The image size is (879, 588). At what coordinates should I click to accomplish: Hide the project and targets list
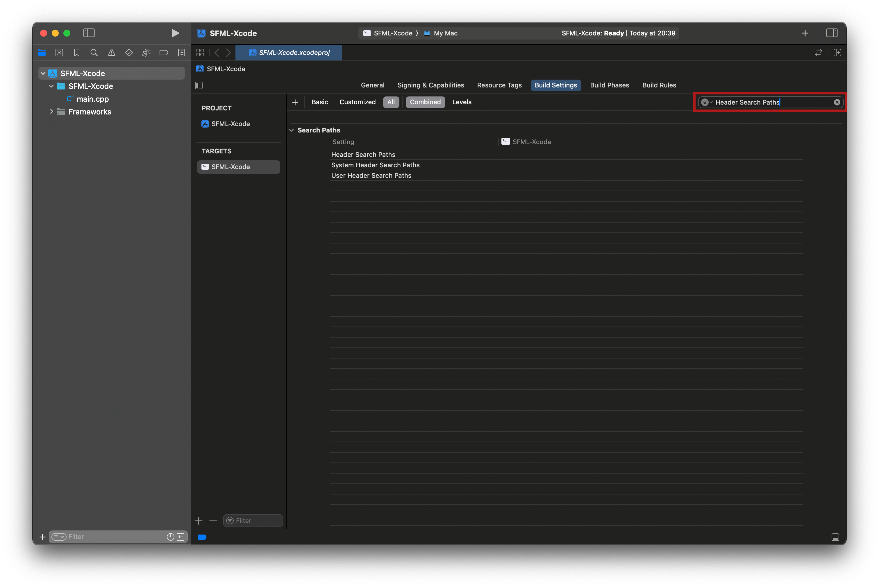[x=199, y=85]
